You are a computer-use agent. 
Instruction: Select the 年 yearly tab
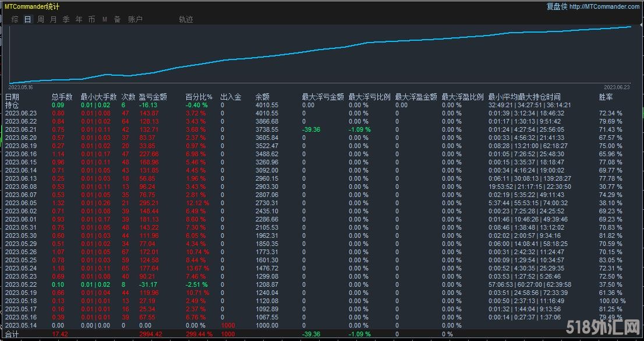point(79,19)
